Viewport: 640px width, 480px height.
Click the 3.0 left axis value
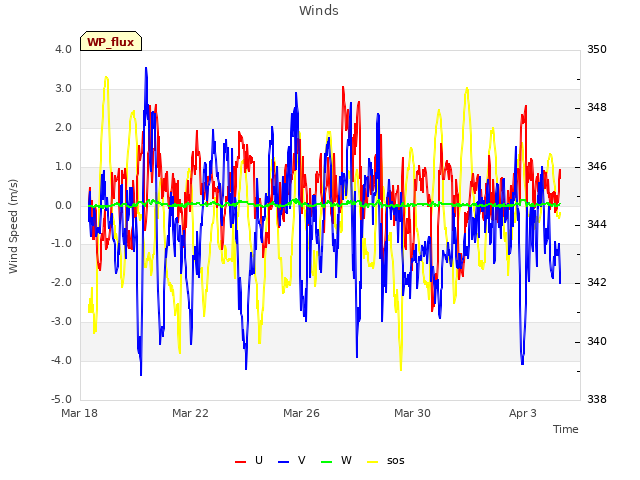click(63, 89)
